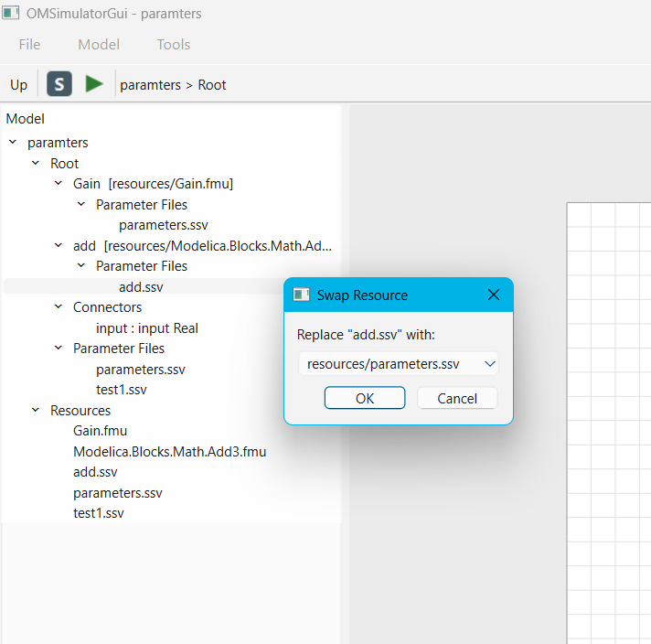This screenshot has width=651, height=644.
Task: Cancel the Swap Resource dialog
Action: (457, 398)
